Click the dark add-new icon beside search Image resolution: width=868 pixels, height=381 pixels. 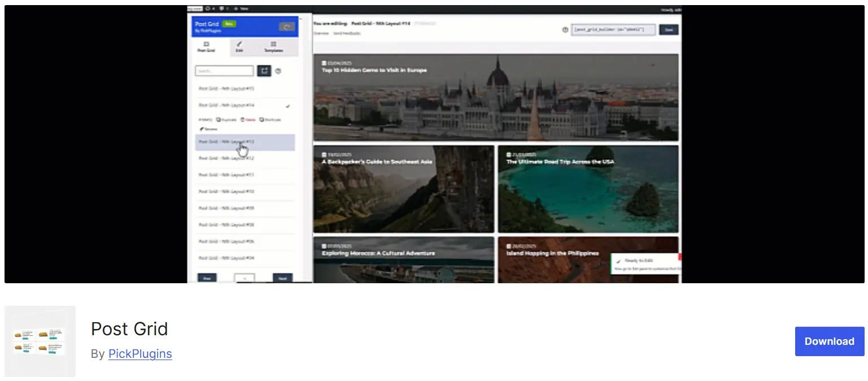pyautogui.click(x=264, y=71)
